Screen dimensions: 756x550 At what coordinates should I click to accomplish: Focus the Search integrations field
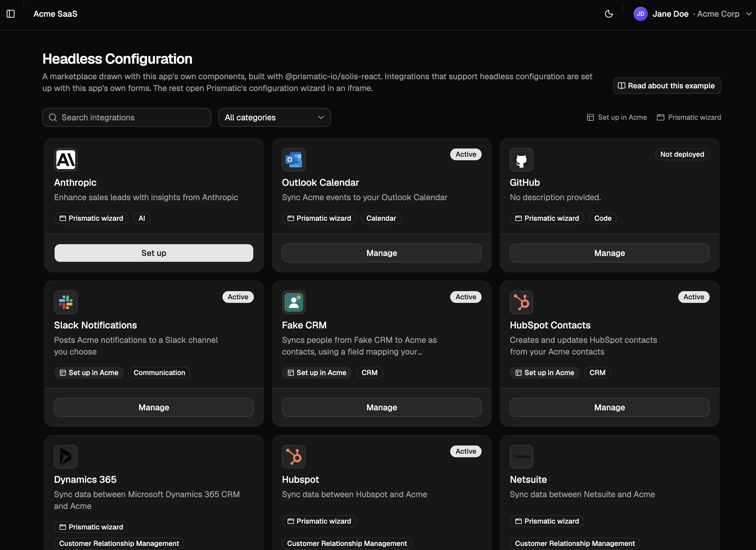pos(127,117)
